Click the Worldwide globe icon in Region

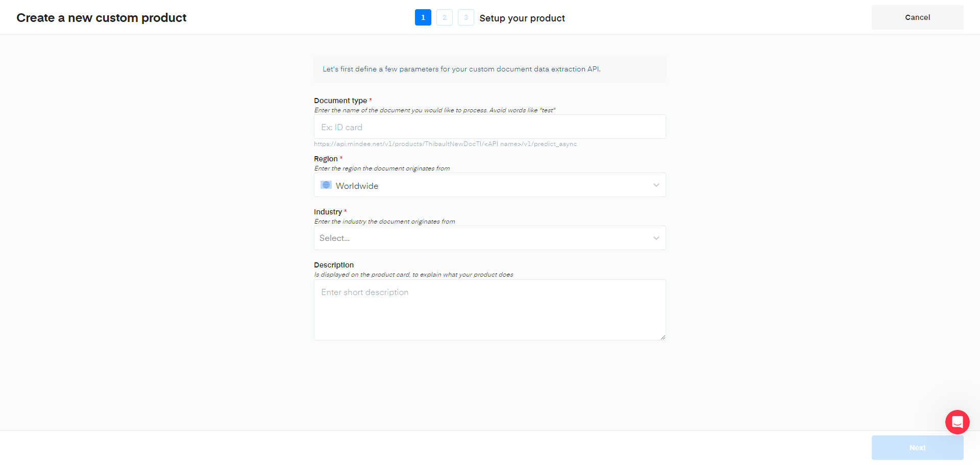click(326, 185)
